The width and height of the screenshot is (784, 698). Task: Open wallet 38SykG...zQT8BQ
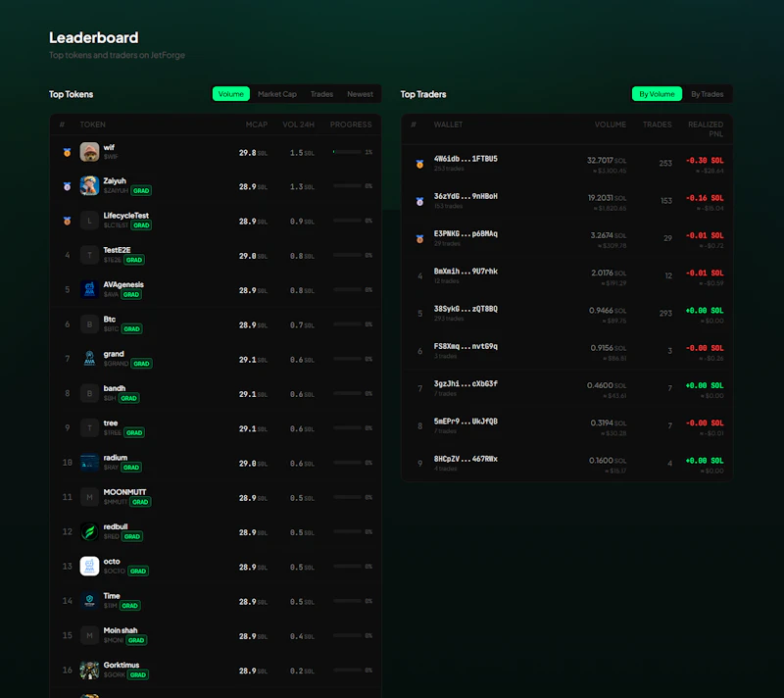coord(465,309)
